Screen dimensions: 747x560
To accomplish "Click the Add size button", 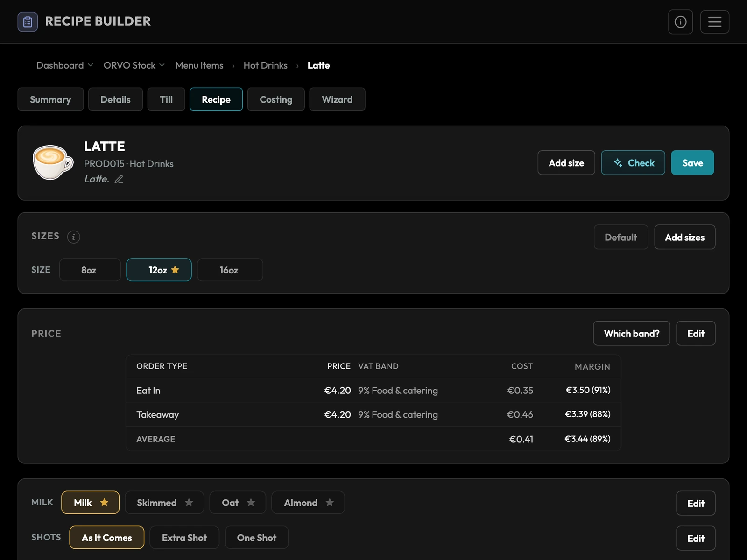I will [x=566, y=163].
